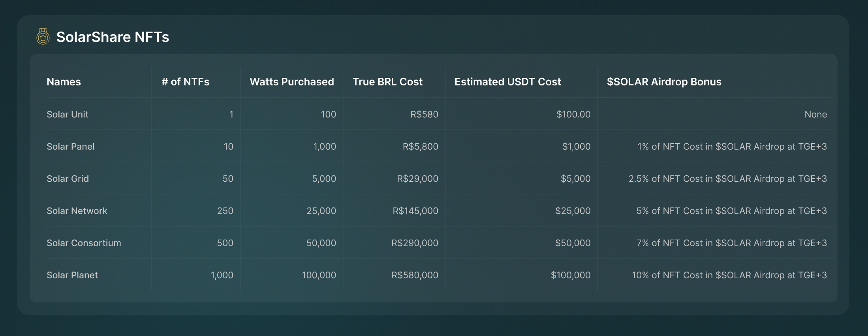Click the SolarShare NFTs heading
868x336 pixels.
[x=113, y=37]
